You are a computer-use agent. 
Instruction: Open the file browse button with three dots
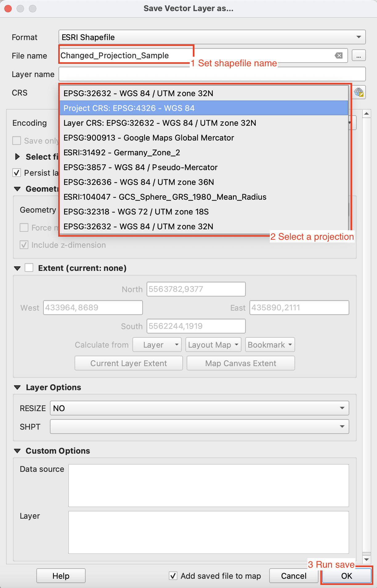coord(359,56)
